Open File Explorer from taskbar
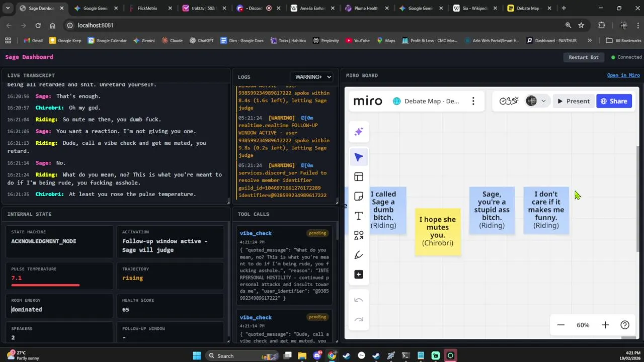 (302, 355)
